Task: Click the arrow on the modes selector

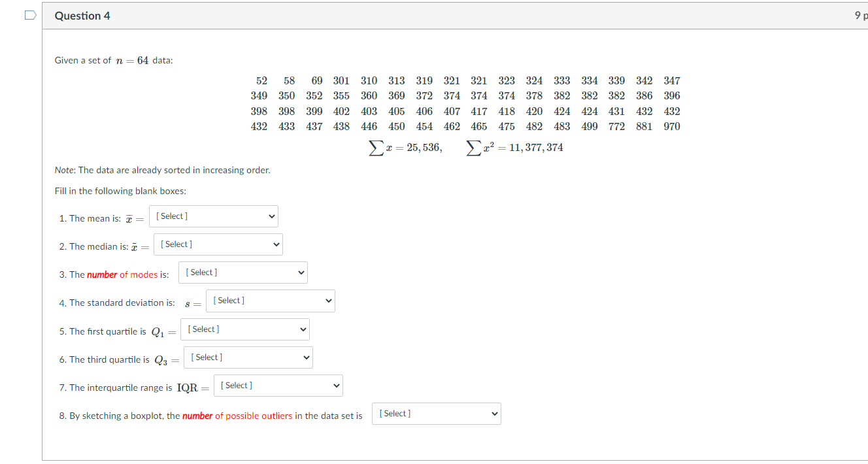Action: 299,272
